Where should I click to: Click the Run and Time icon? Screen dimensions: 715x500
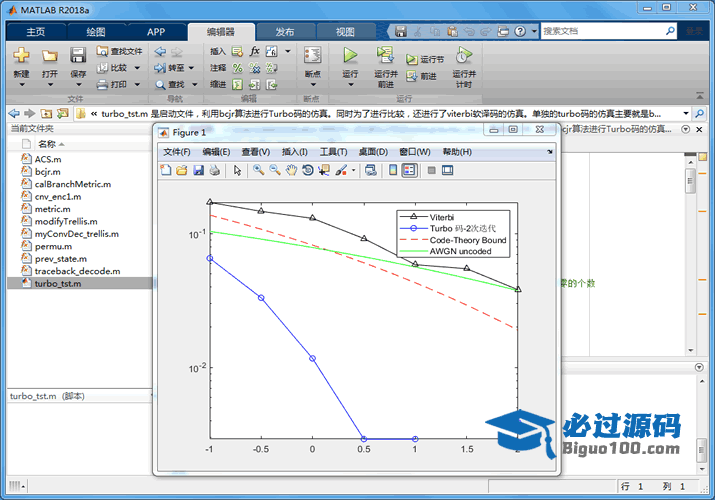(x=464, y=55)
